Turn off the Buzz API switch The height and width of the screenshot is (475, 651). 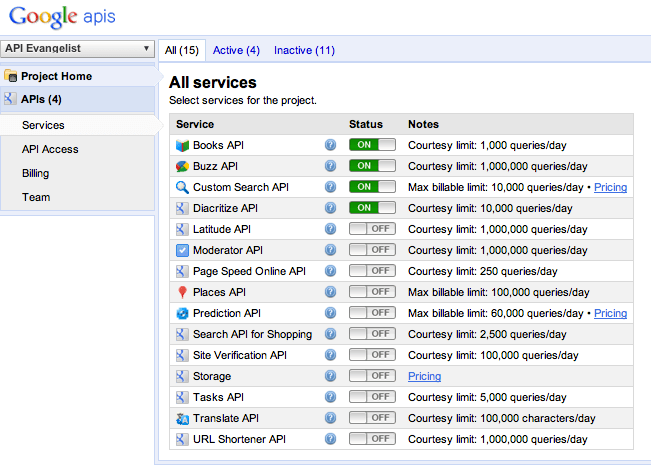click(x=372, y=166)
